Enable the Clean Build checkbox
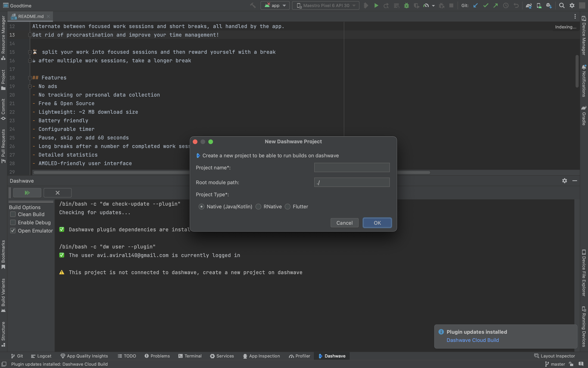588x368 pixels. [13, 214]
